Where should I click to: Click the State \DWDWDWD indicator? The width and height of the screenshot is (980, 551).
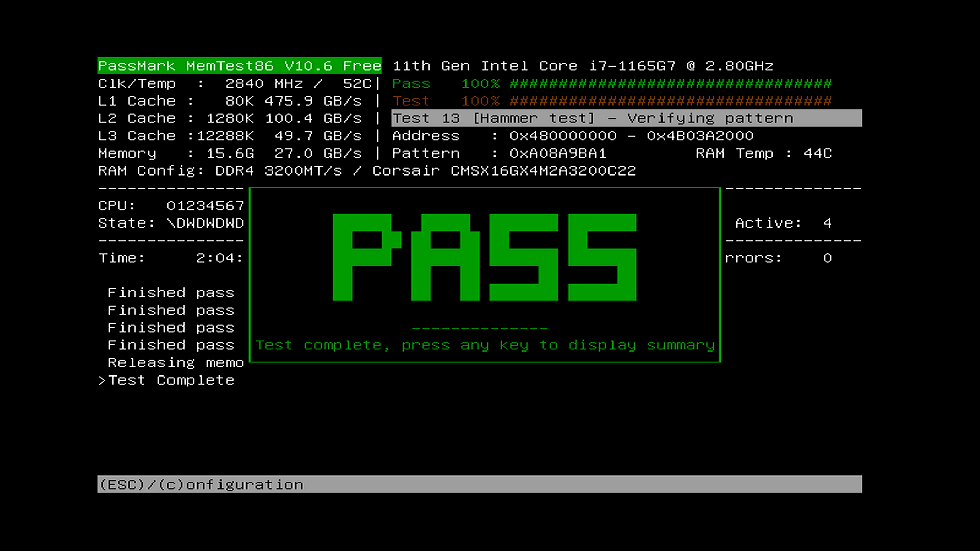click(205, 223)
